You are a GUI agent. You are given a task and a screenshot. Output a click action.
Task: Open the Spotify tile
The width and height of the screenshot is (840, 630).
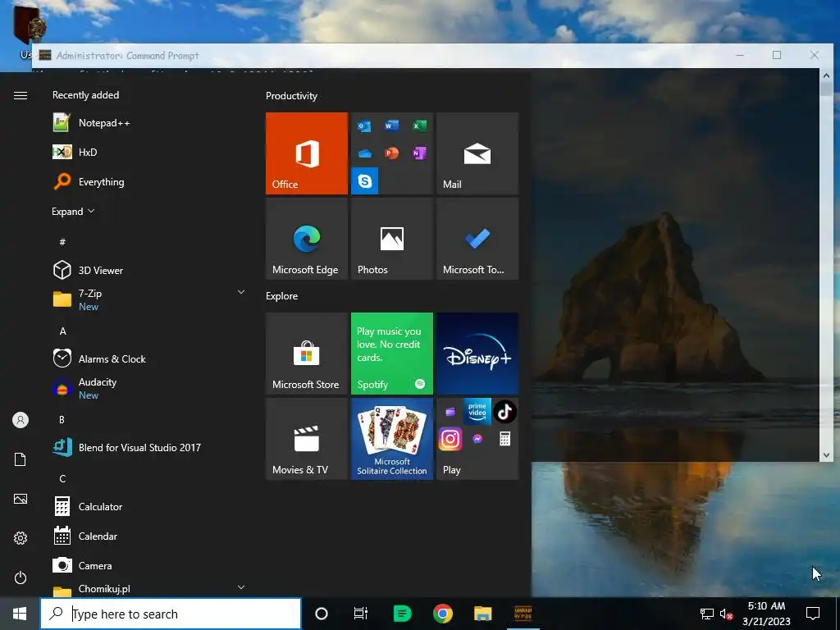click(x=391, y=354)
